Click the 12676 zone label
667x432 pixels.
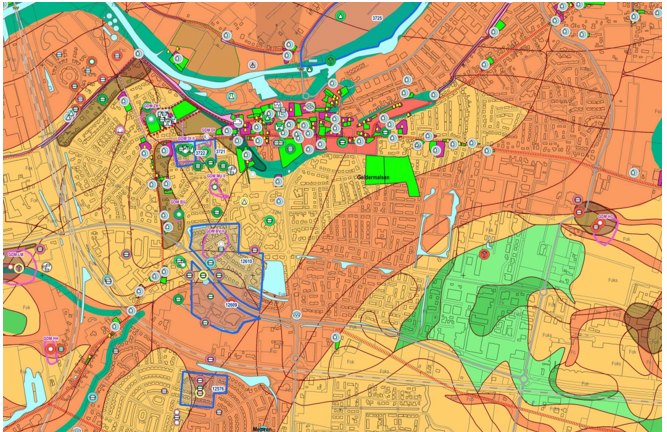pos(217,386)
